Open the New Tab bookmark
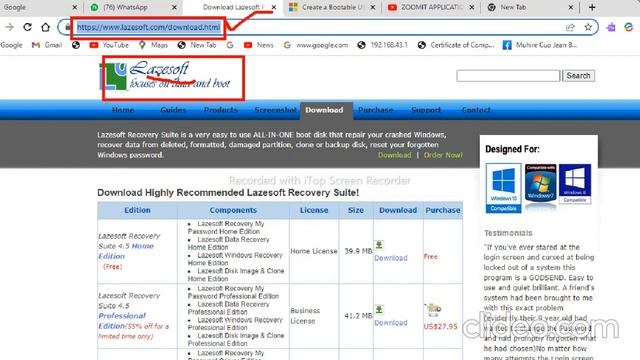The height and width of the screenshot is (360, 640). [x=197, y=45]
